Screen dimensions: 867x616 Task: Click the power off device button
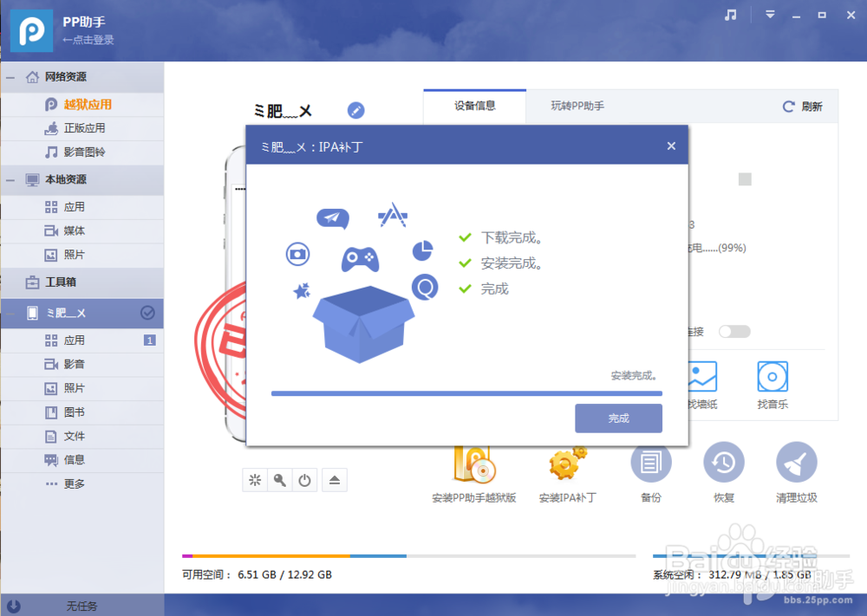coord(304,480)
